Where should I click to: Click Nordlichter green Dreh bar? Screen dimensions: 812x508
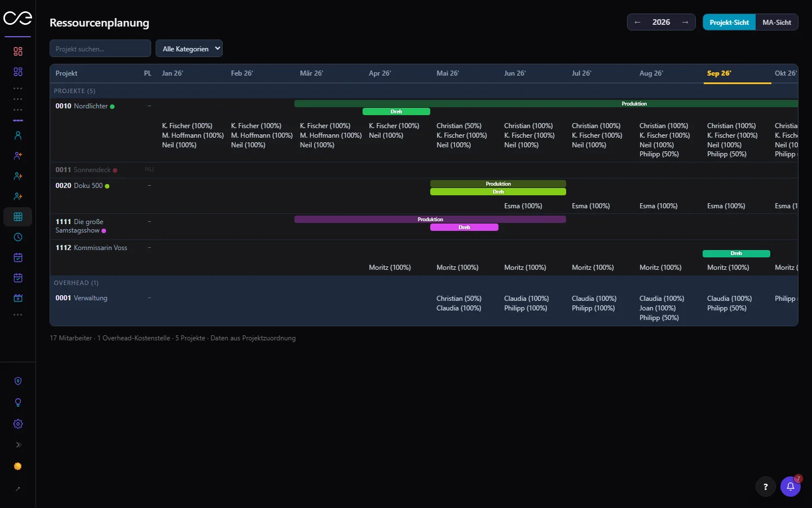396,112
